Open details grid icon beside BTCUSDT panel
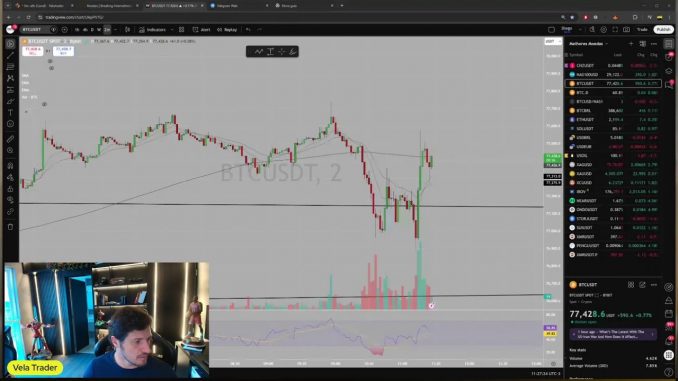 (x=631, y=285)
